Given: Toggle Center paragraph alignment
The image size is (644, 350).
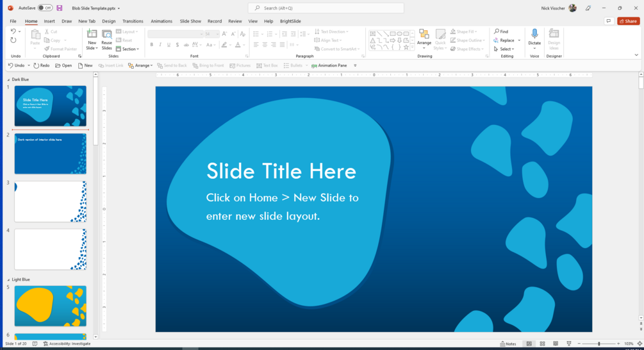Looking at the screenshot, I should tap(265, 45).
